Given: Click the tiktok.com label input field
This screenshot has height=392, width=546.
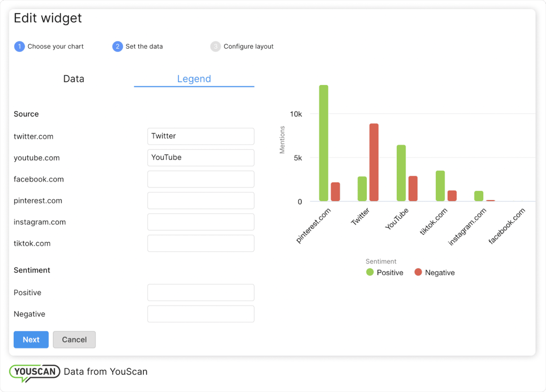Looking at the screenshot, I should pos(201,243).
